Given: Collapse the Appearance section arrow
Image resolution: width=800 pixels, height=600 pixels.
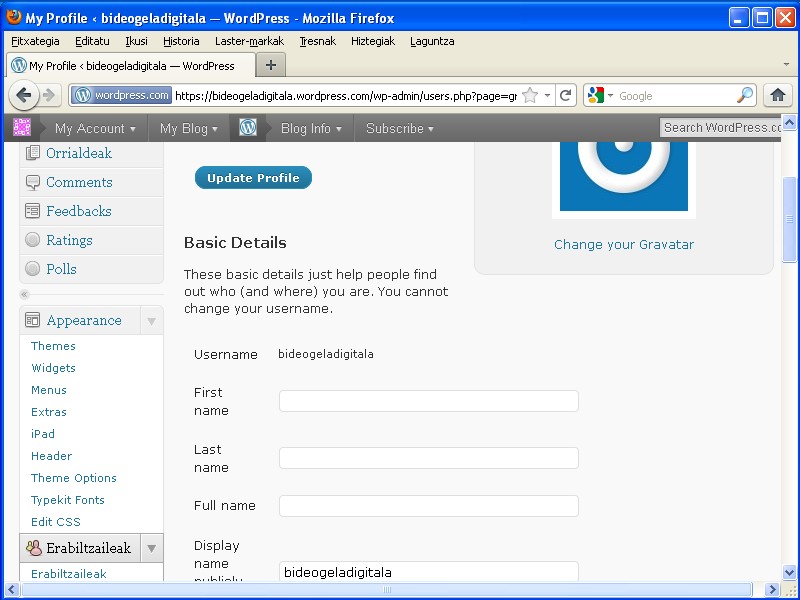Looking at the screenshot, I should pos(152,321).
